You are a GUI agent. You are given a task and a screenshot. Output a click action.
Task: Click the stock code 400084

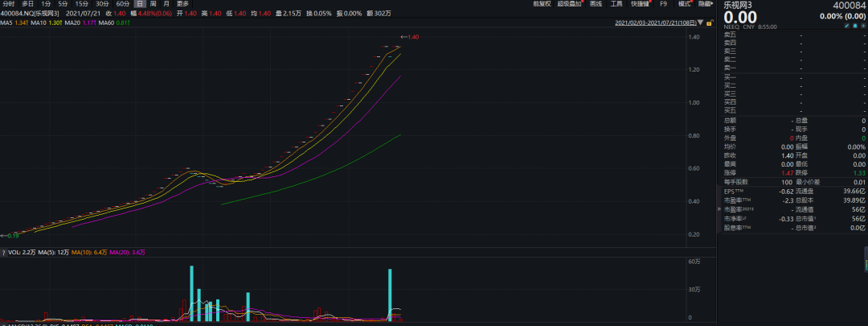(850, 5)
